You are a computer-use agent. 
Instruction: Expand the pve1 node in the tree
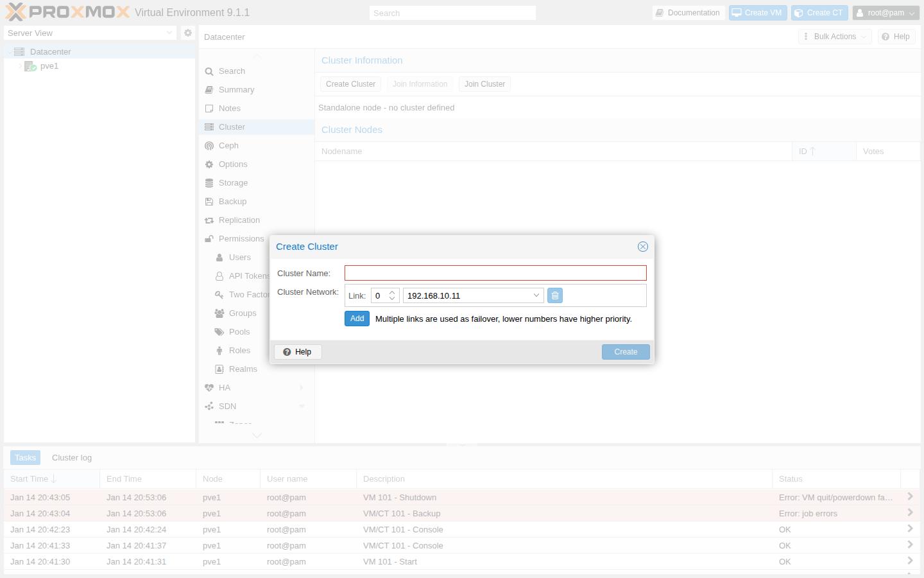tap(20, 66)
